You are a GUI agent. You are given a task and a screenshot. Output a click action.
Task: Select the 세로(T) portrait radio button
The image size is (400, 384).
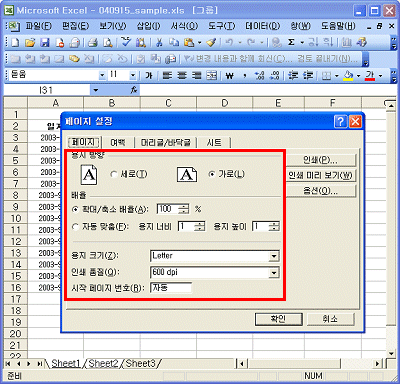coord(114,174)
